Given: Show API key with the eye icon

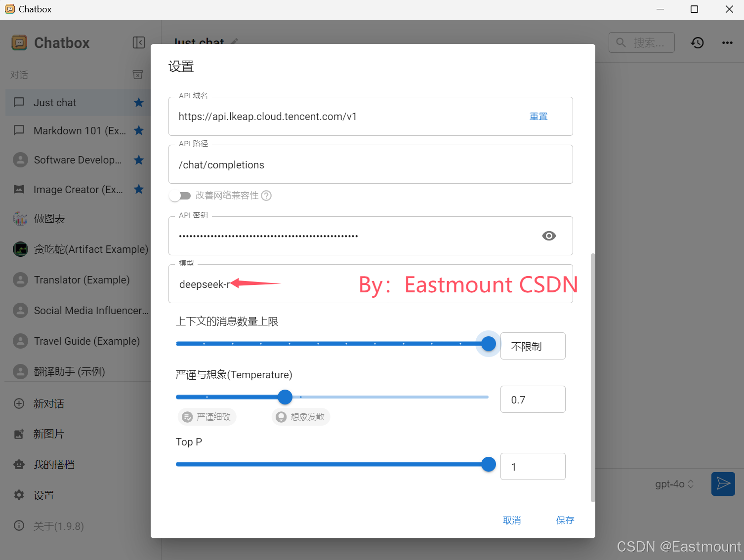Looking at the screenshot, I should 549,236.
